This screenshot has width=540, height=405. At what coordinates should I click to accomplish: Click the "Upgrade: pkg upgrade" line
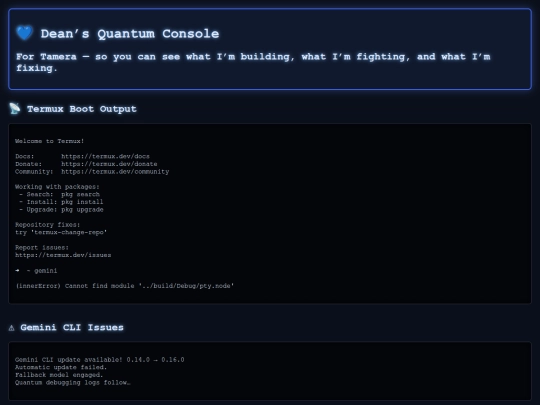pos(61,209)
